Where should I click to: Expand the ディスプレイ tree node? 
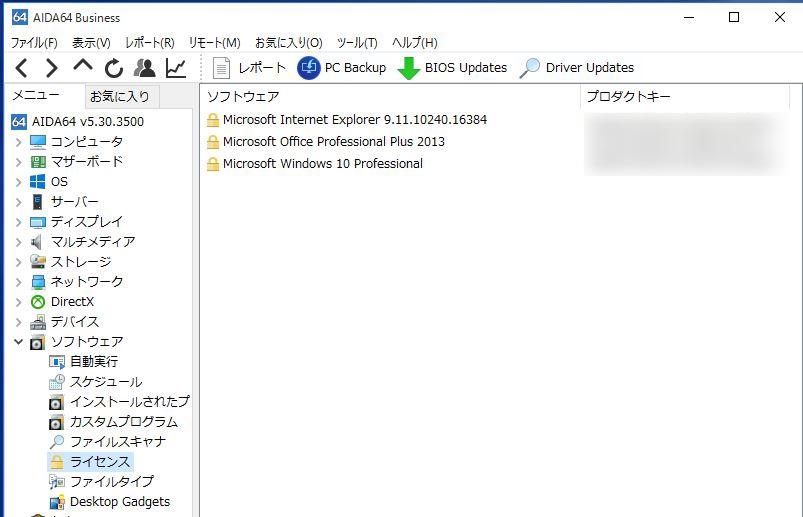(18, 222)
